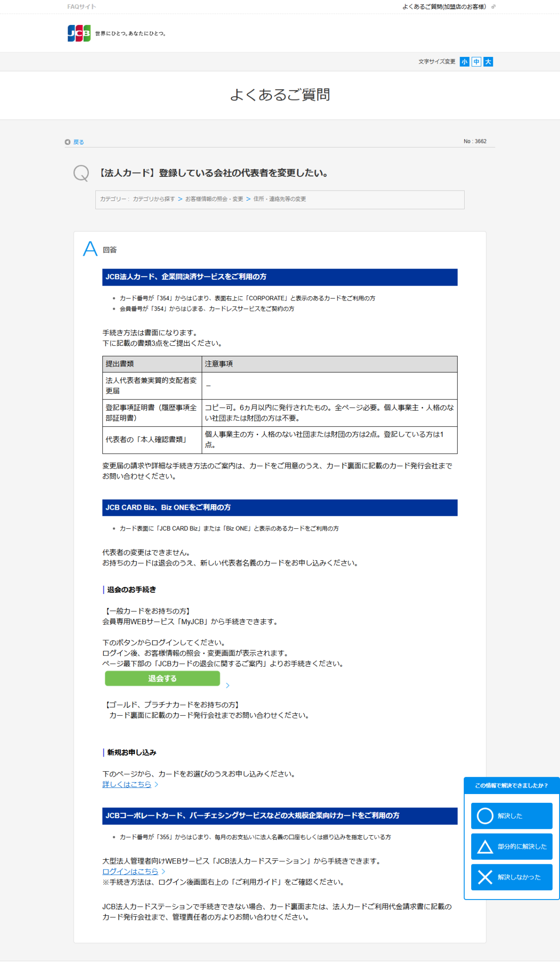Click the X icon on 解決しなかった
The image size is (560, 963).
click(x=485, y=877)
